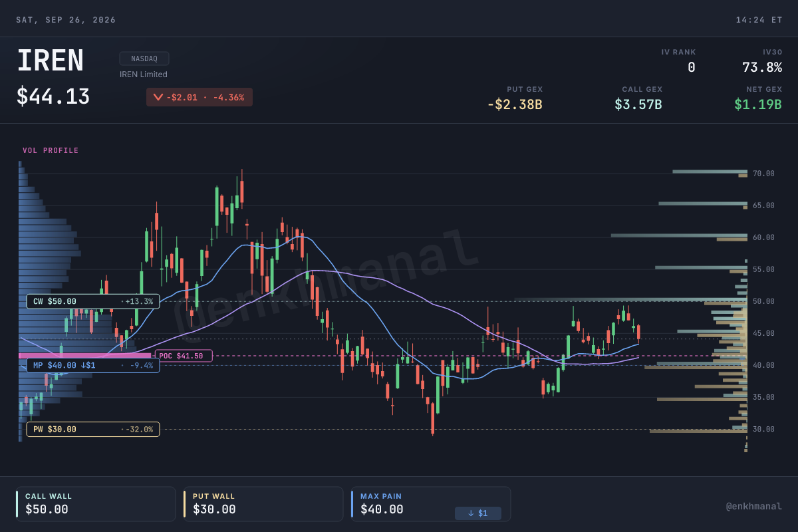Click the NET GEX value $1.19B

pyautogui.click(x=758, y=104)
